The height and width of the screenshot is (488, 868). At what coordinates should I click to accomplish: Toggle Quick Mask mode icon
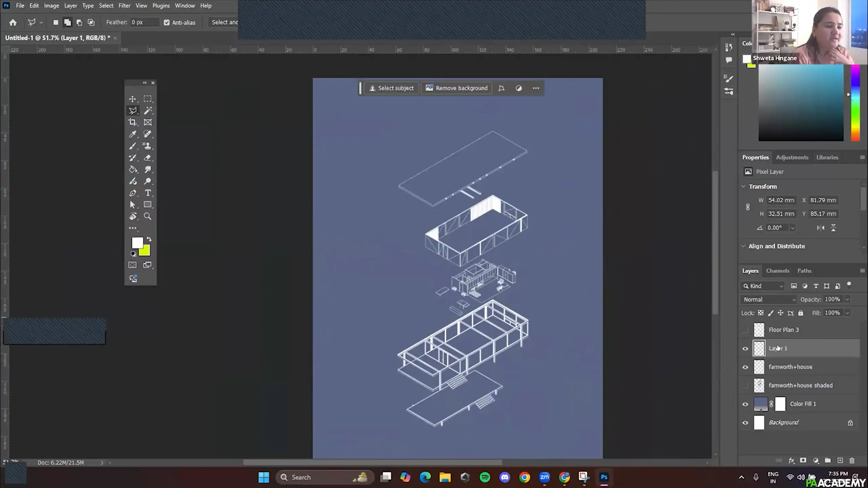[x=133, y=265]
